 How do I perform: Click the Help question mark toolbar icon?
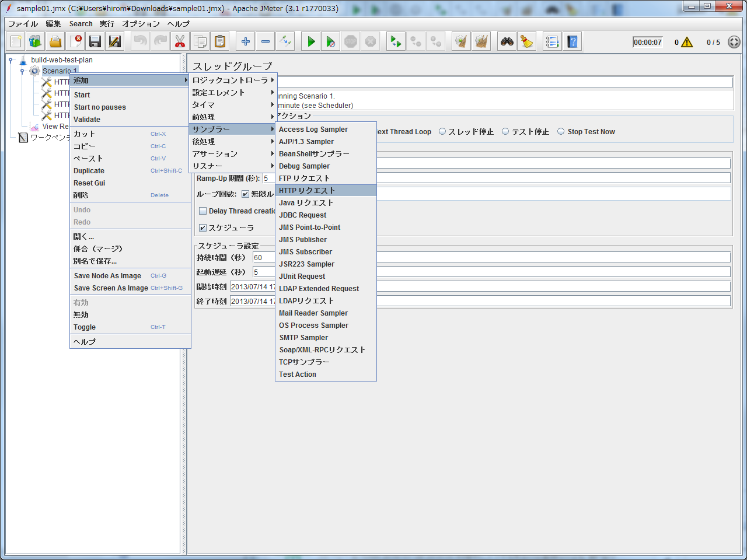coord(572,41)
